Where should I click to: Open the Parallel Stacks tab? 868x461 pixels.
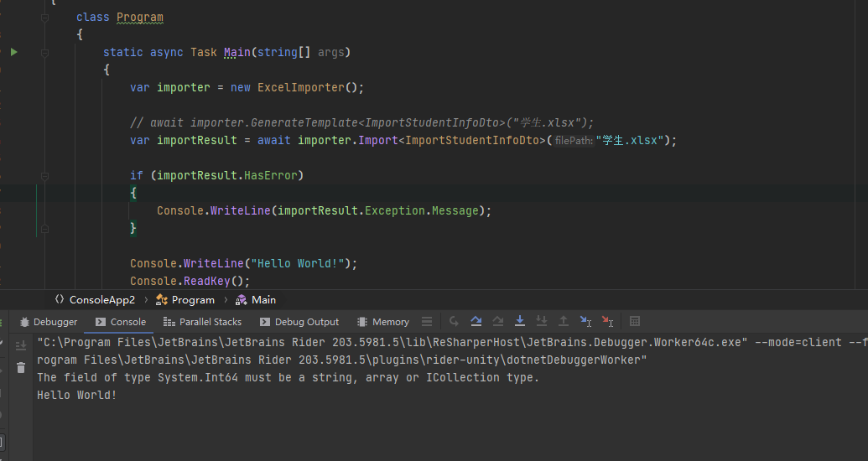203,322
